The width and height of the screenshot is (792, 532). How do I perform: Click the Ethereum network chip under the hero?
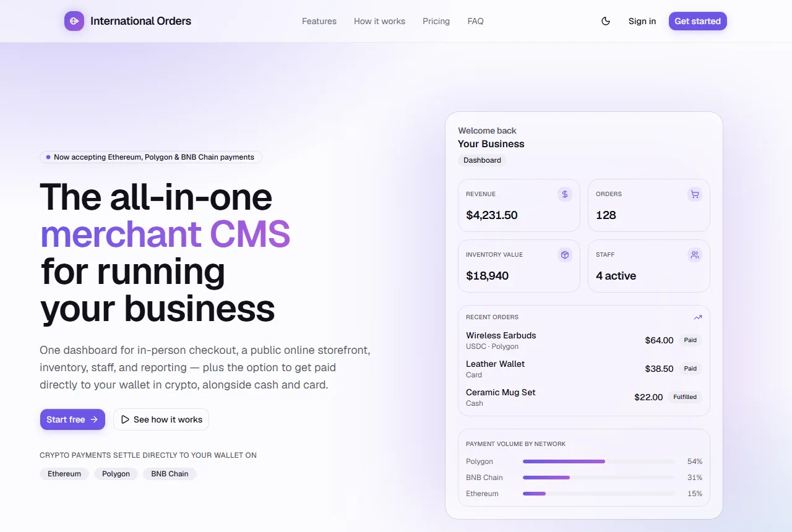(x=64, y=474)
